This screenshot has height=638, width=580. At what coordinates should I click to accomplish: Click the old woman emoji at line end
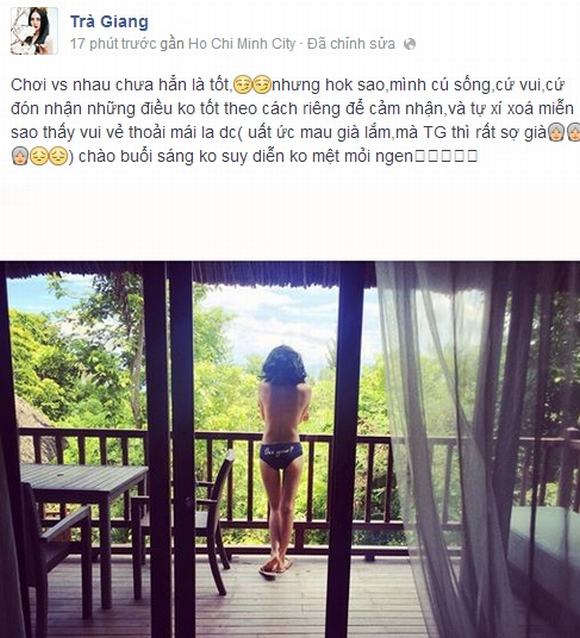coord(574,133)
